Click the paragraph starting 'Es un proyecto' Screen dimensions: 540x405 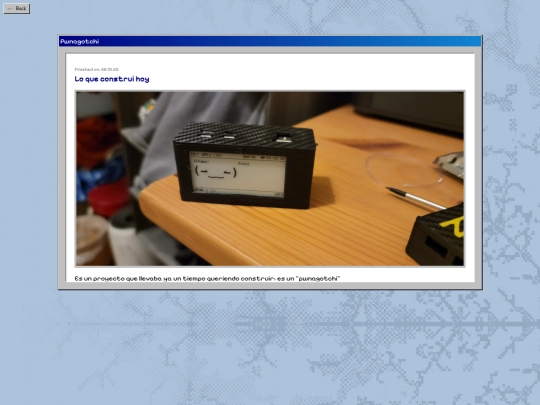(x=207, y=278)
